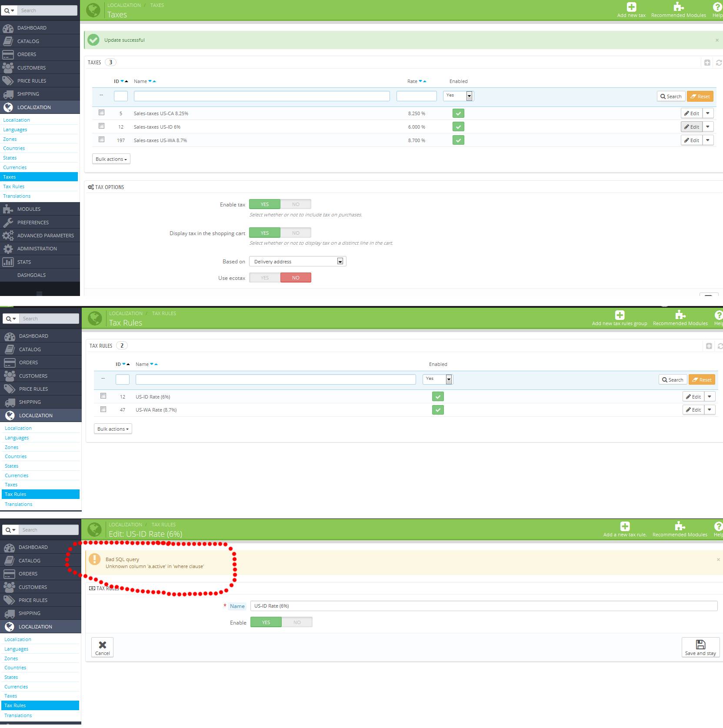Click the plus icon in Taxes panel header
This screenshot has width=723, height=728.
[707, 63]
